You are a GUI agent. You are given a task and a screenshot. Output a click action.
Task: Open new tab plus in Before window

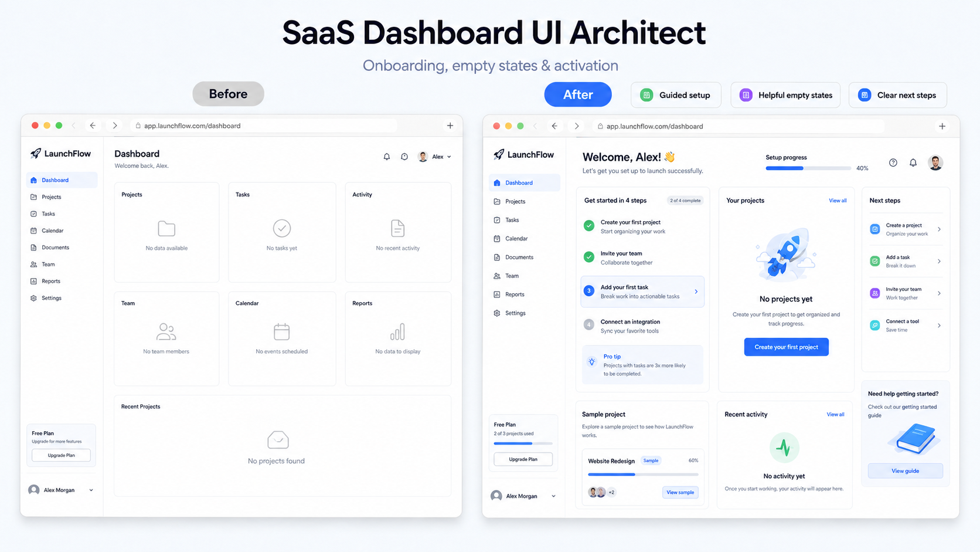click(x=450, y=126)
